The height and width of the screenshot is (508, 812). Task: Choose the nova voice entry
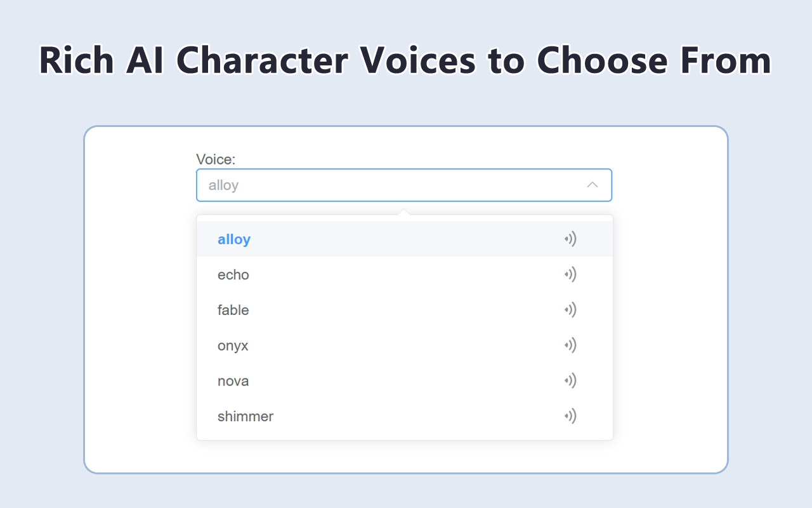[x=233, y=382]
